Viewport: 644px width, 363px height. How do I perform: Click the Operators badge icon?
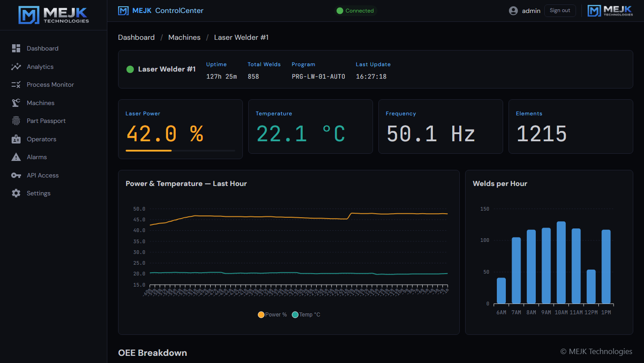click(16, 139)
